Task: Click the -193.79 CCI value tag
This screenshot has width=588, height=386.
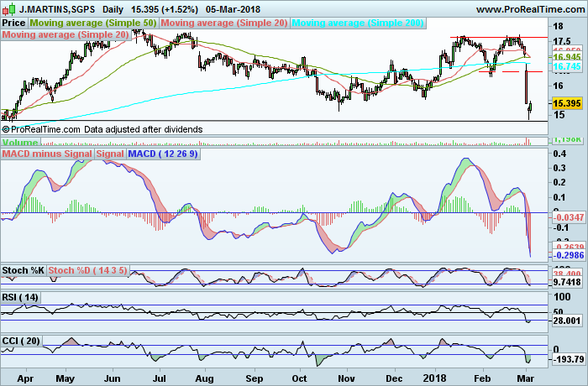Action: point(568,359)
